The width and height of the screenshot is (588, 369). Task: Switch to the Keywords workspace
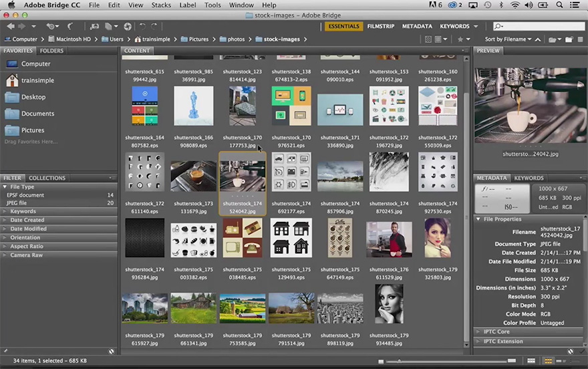point(454,26)
